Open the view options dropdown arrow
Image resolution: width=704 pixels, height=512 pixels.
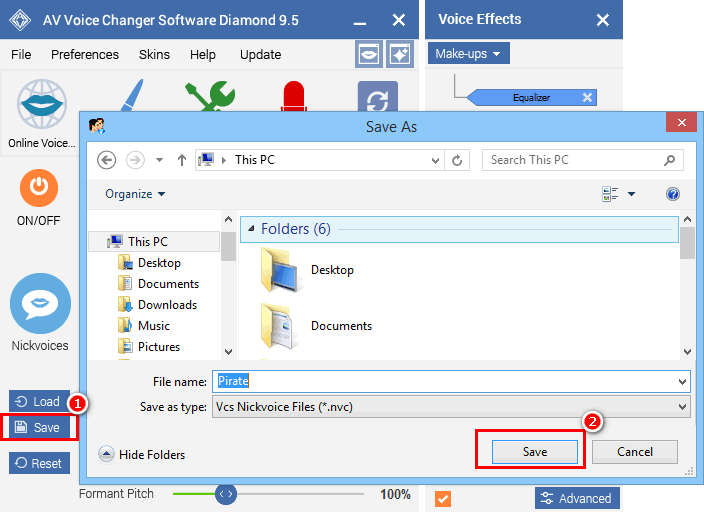pyautogui.click(x=631, y=194)
